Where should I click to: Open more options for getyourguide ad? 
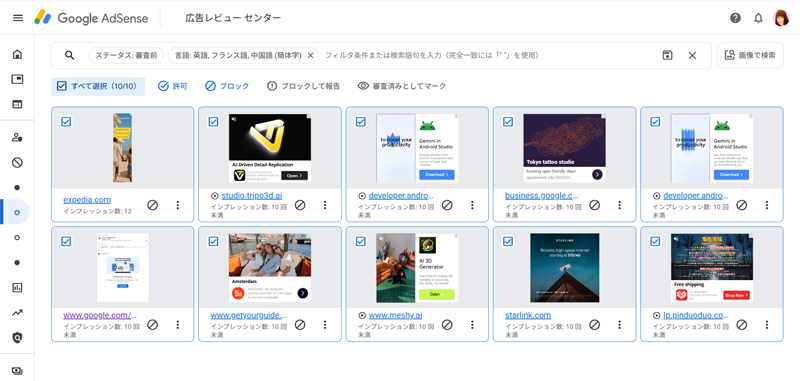pyautogui.click(x=325, y=324)
